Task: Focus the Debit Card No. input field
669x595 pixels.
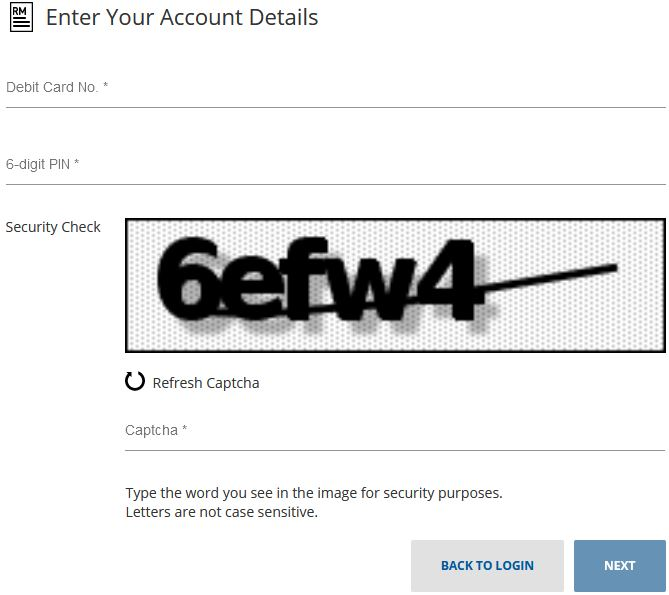Action: pyautogui.click(x=335, y=88)
